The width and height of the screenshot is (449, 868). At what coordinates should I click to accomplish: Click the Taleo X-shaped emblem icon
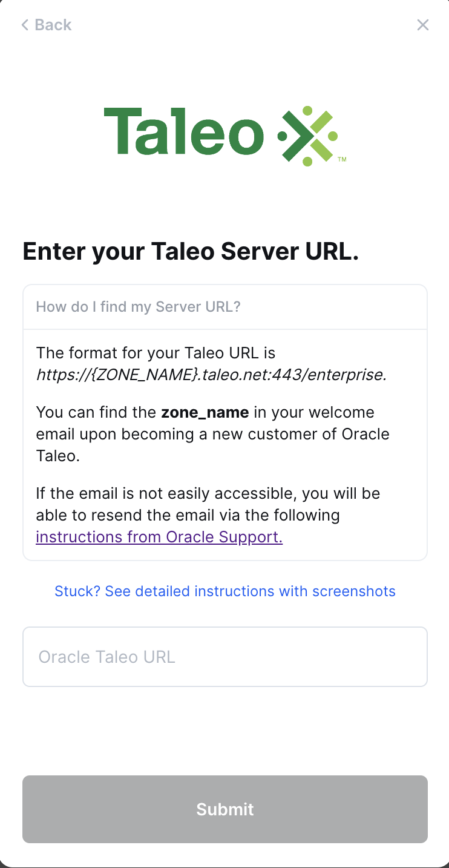[307, 136]
